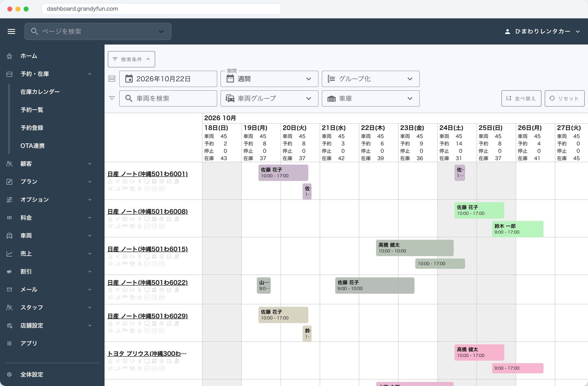Select pink 高橋 健太 10:00 - 17:00 reservation
The width and height of the screenshot is (588, 386).
[x=479, y=353]
